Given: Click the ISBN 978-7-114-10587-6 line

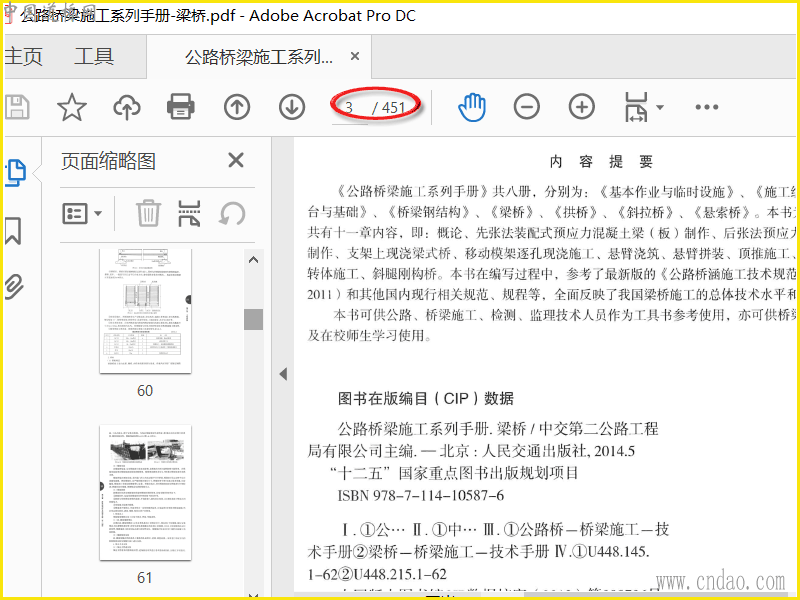Looking at the screenshot, I should 420,495.
